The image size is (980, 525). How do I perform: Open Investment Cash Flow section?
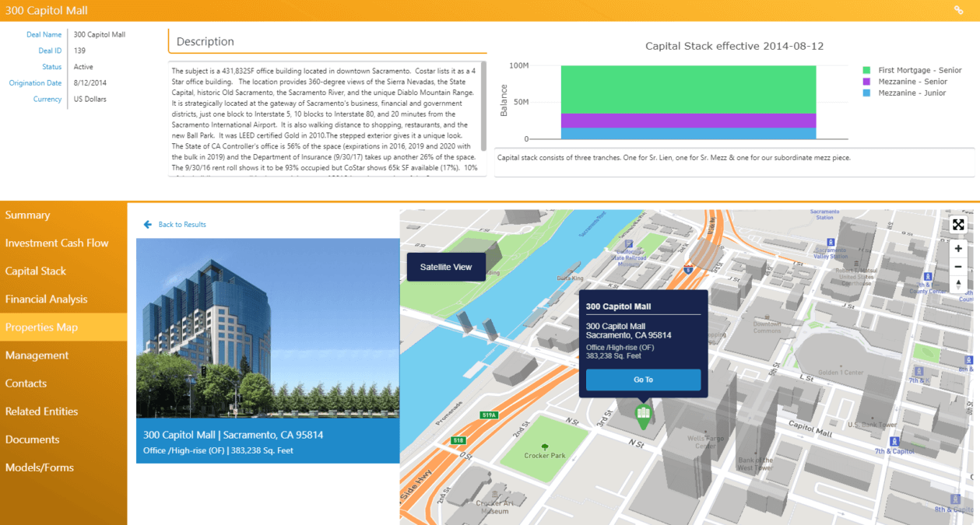pyautogui.click(x=64, y=243)
